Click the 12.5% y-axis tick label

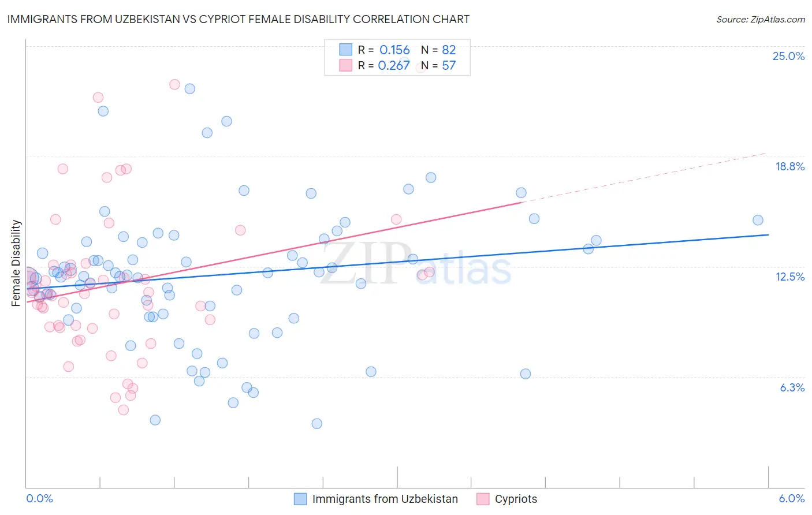[789, 277]
